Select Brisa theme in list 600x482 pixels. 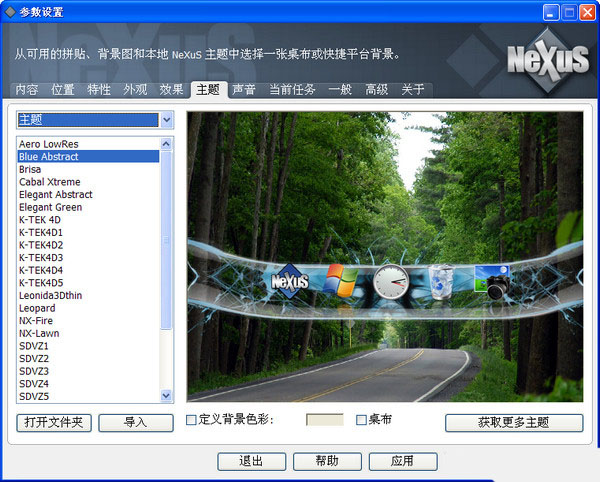[88, 169]
